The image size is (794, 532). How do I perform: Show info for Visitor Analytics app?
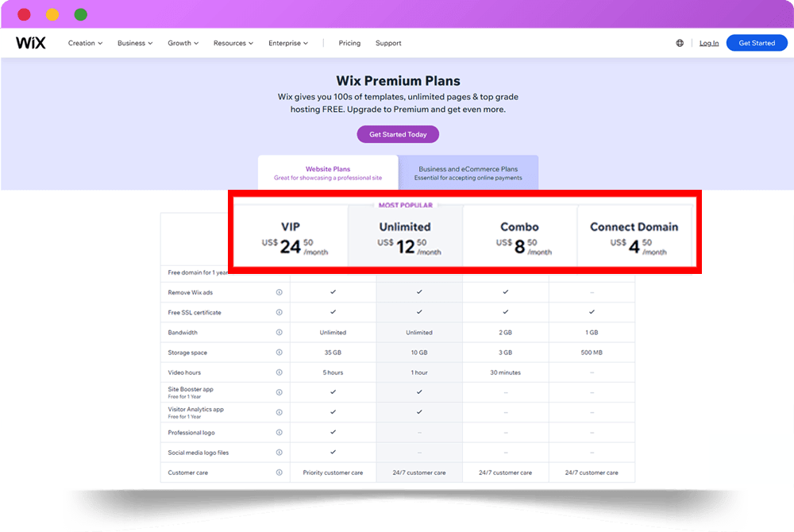click(279, 412)
